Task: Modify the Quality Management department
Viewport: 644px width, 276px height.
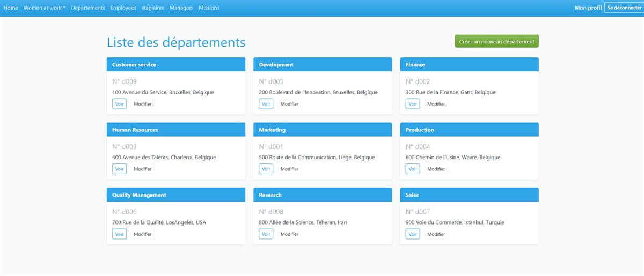Action: (x=143, y=234)
